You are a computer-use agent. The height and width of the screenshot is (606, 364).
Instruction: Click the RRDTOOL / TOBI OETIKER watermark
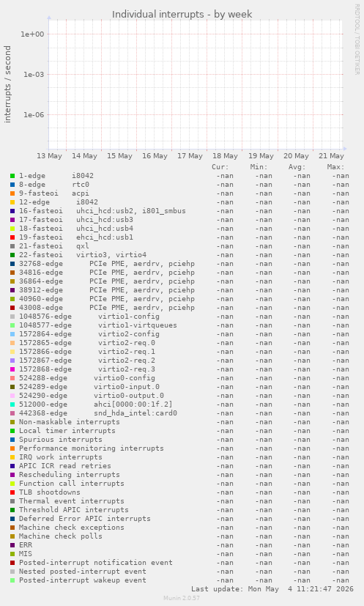357,40
